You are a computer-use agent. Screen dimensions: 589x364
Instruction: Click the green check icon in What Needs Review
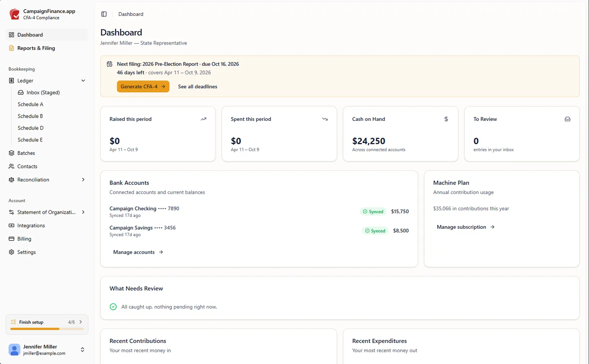tap(113, 307)
